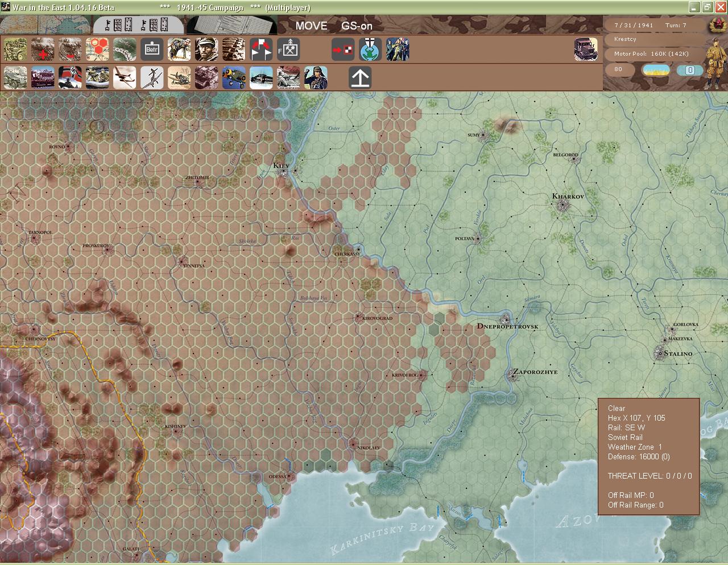728x565 pixels.
Task: Zoom out with red minus icon
Action: (70, 49)
